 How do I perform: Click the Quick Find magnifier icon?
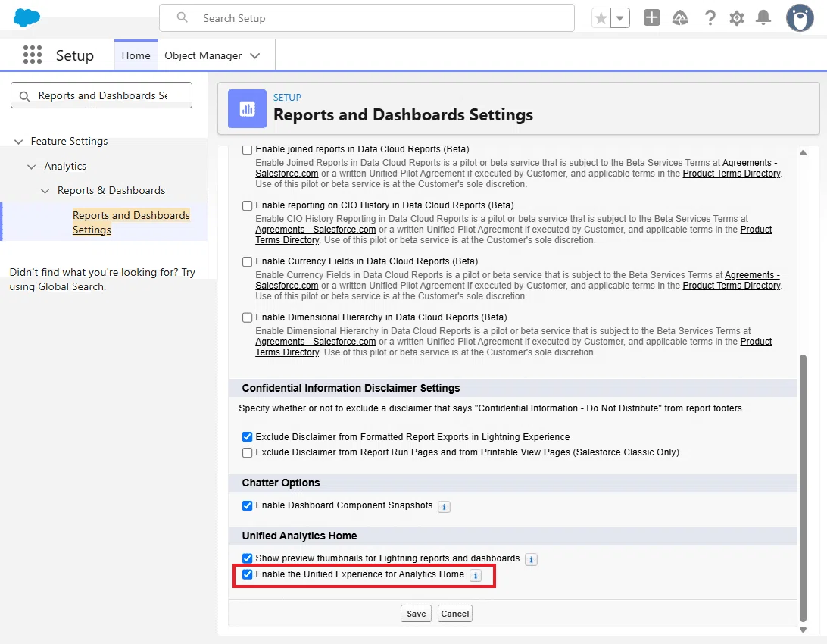click(24, 96)
